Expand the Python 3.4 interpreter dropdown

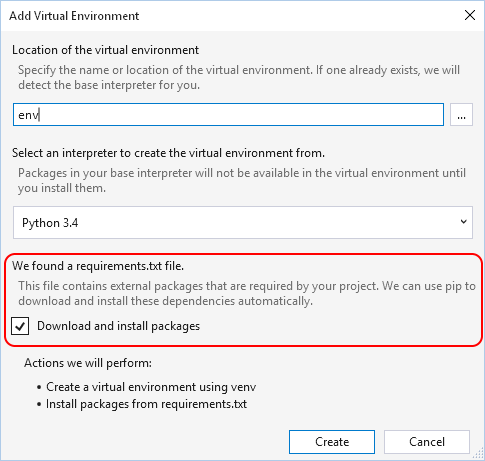tap(243, 222)
